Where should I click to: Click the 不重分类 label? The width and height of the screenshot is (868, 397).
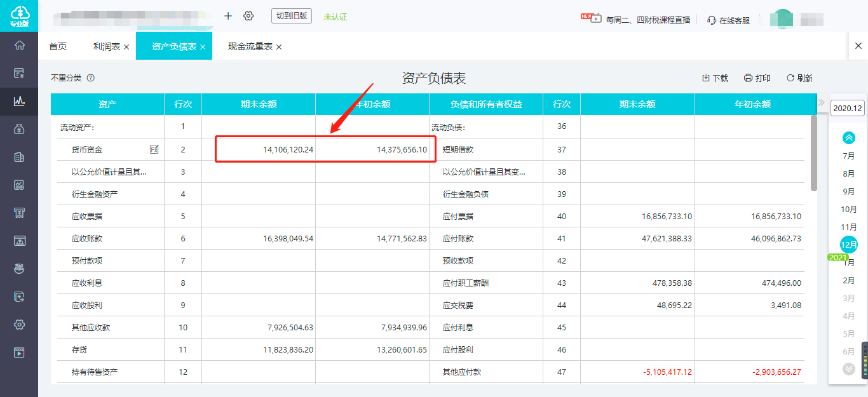click(x=66, y=77)
